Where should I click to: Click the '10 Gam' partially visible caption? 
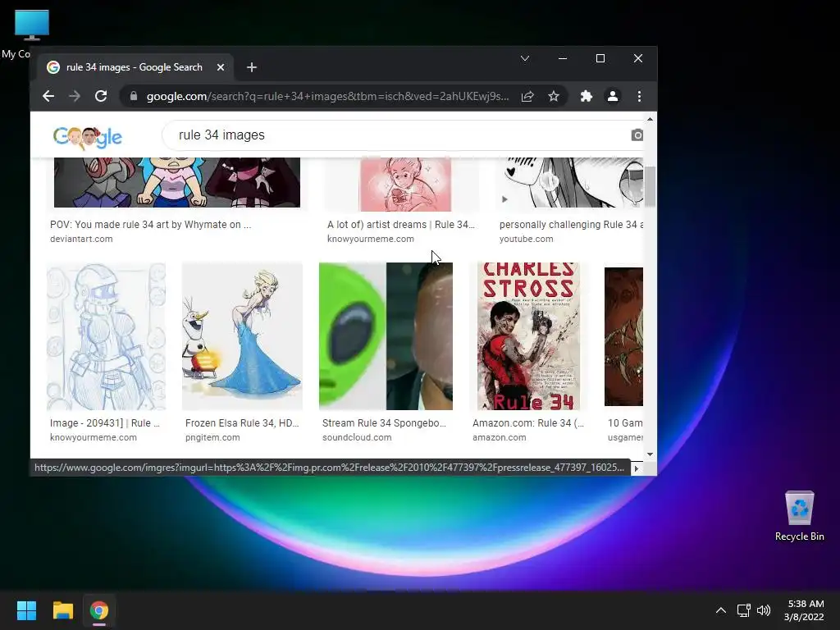[625, 423]
